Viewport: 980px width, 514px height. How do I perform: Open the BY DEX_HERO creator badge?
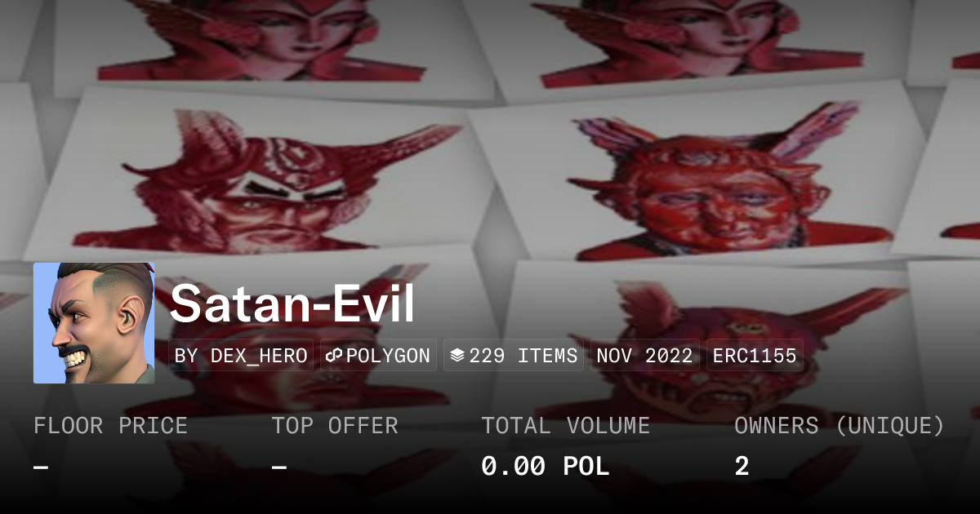pyautogui.click(x=241, y=356)
